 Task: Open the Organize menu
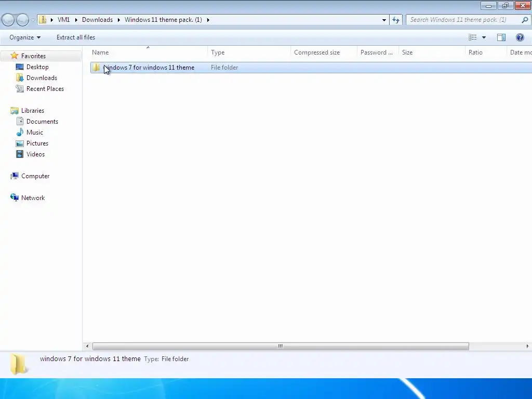click(25, 37)
